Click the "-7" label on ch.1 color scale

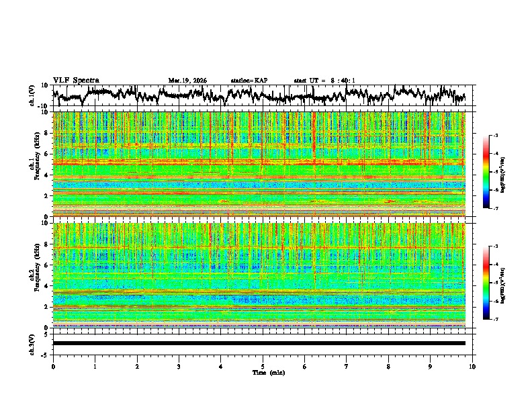pos(496,208)
